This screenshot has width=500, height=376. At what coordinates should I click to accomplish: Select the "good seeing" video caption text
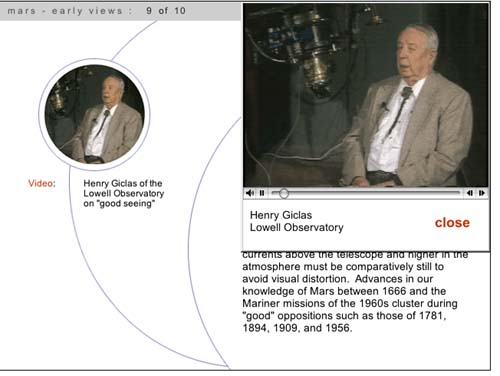(x=123, y=193)
